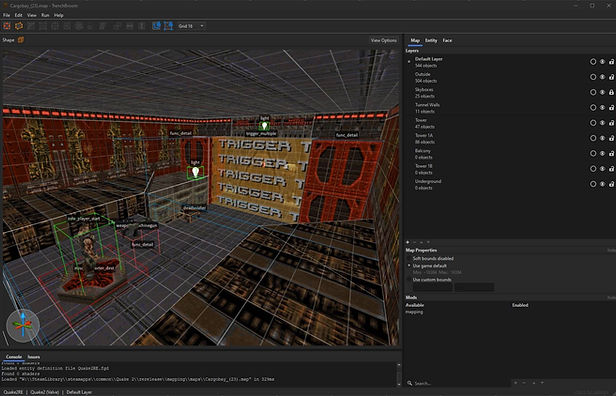Image resolution: width=616 pixels, height=396 pixels.
Task: Set Skyboxes as the active layer
Action: 593,92
